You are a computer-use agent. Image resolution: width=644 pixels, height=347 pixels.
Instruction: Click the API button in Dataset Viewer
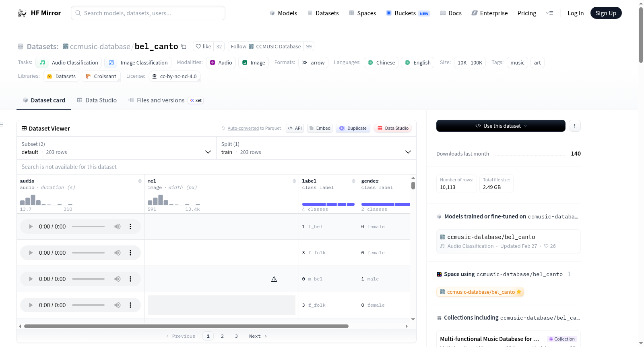[x=295, y=128]
